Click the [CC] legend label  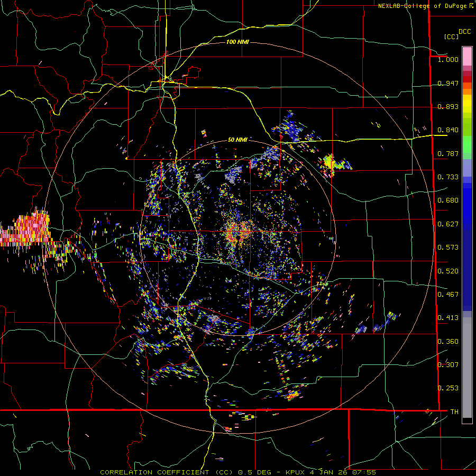point(451,36)
